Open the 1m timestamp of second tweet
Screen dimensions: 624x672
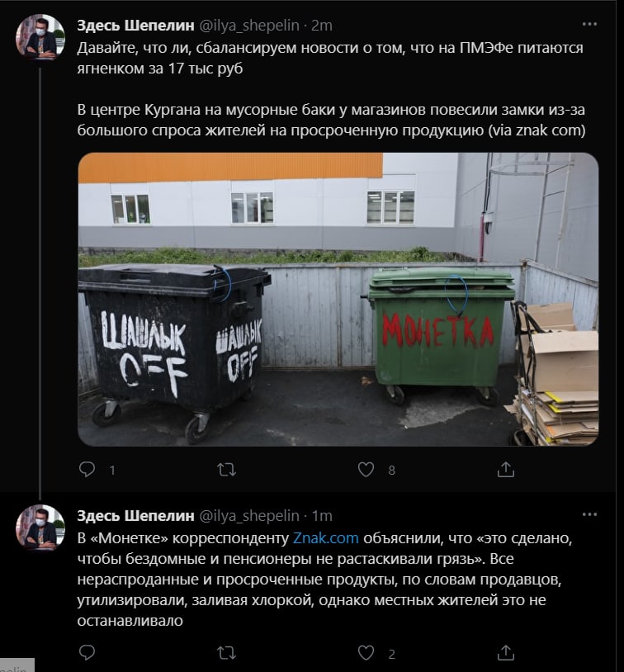tap(322, 516)
